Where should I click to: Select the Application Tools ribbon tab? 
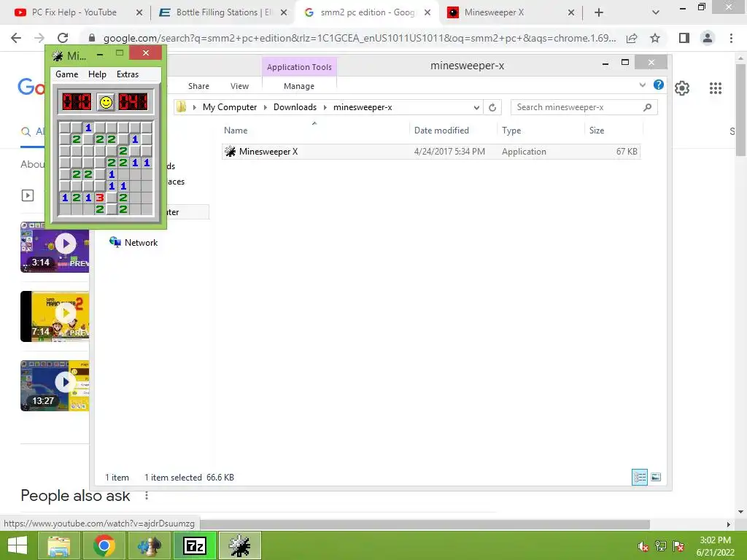(299, 67)
